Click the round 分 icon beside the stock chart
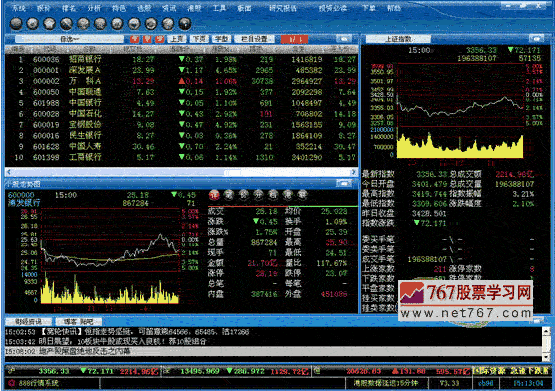Viewport: 555px width, 391px height. (x=258, y=195)
